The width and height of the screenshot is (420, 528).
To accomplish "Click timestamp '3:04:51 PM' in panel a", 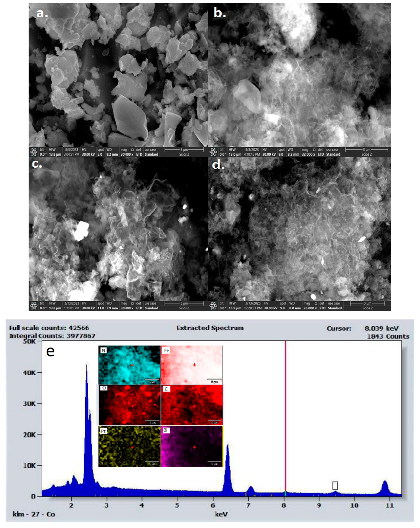I will pyautogui.click(x=71, y=155).
